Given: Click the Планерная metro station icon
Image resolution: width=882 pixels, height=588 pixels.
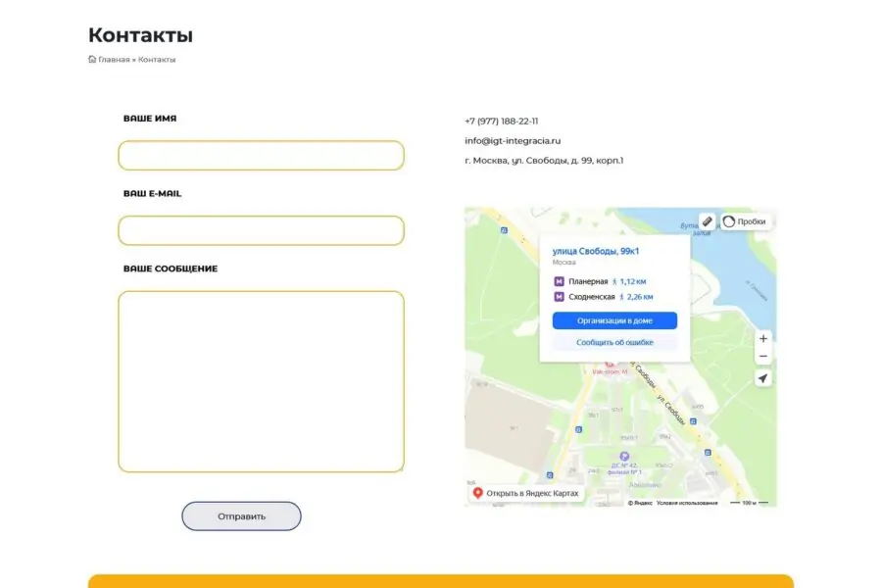Looking at the screenshot, I should (x=559, y=281).
